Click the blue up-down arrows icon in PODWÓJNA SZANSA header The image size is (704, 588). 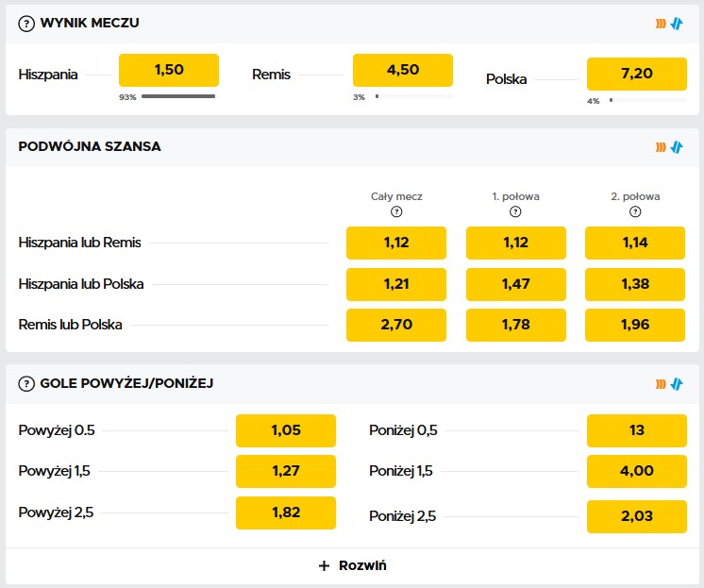pyautogui.click(x=676, y=147)
